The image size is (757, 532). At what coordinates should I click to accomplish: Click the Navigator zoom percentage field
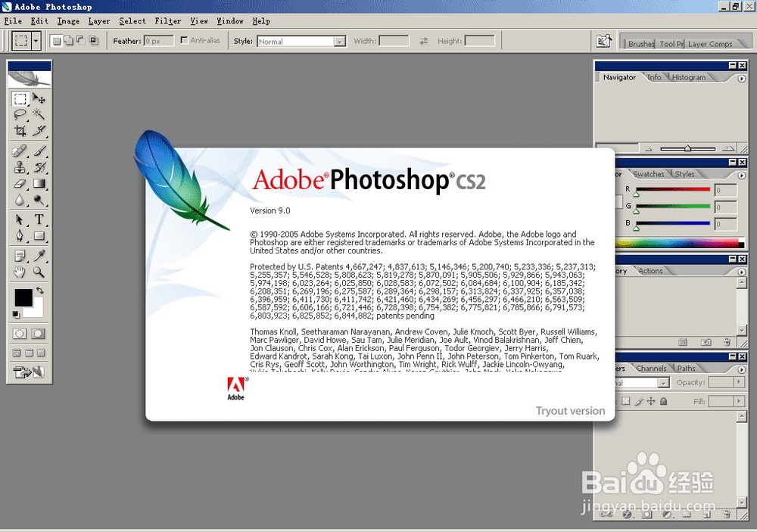tap(617, 148)
